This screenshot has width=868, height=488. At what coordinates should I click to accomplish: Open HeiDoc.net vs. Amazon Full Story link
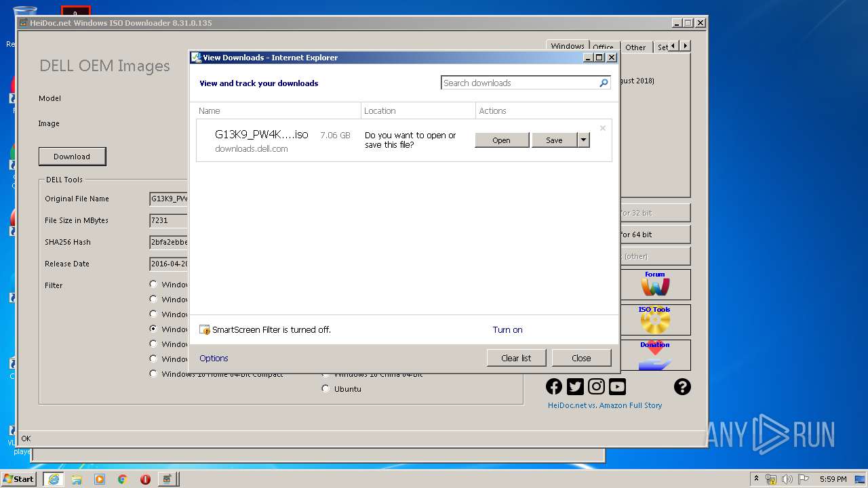605,405
